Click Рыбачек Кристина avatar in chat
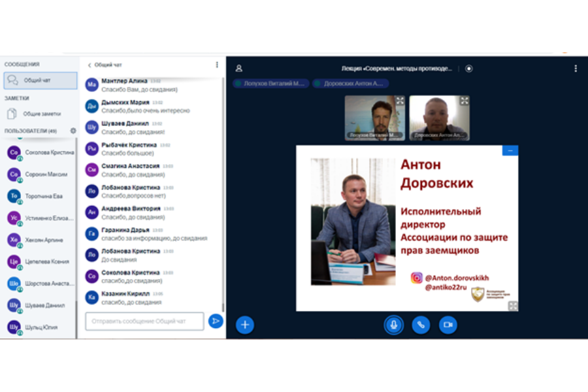Image resolution: width=588 pixels, height=392 pixels. tap(92, 148)
